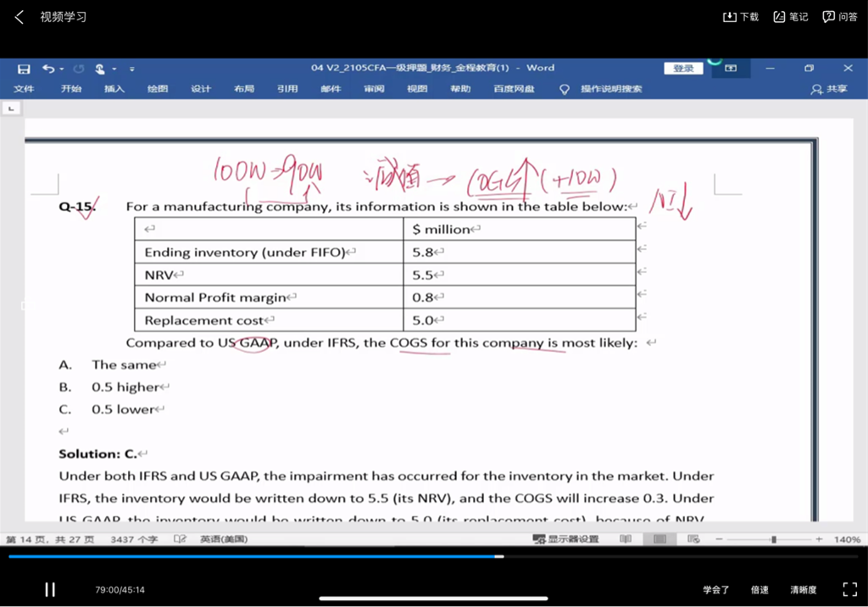Click page count 第14页 in status bar
The image size is (868, 607).
[50, 539]
